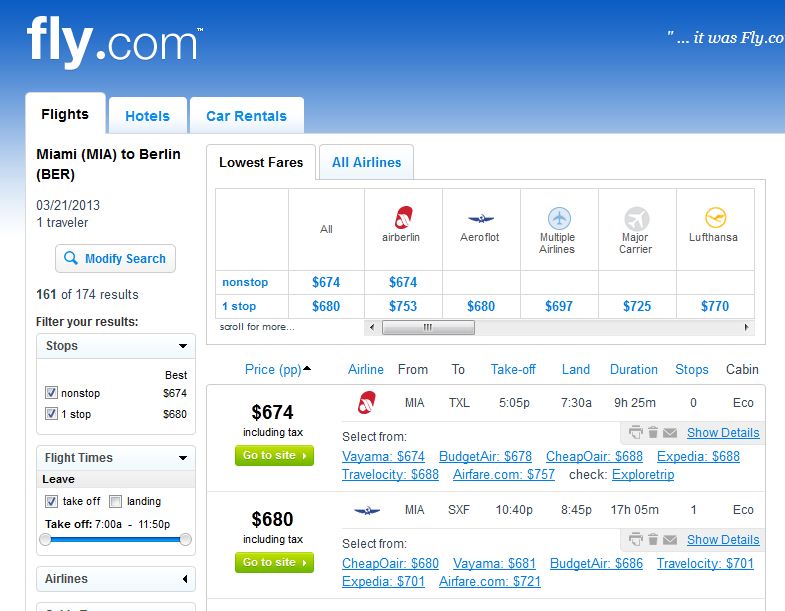Select airberlin nonstop $674 fare cell

click(403, 282)
